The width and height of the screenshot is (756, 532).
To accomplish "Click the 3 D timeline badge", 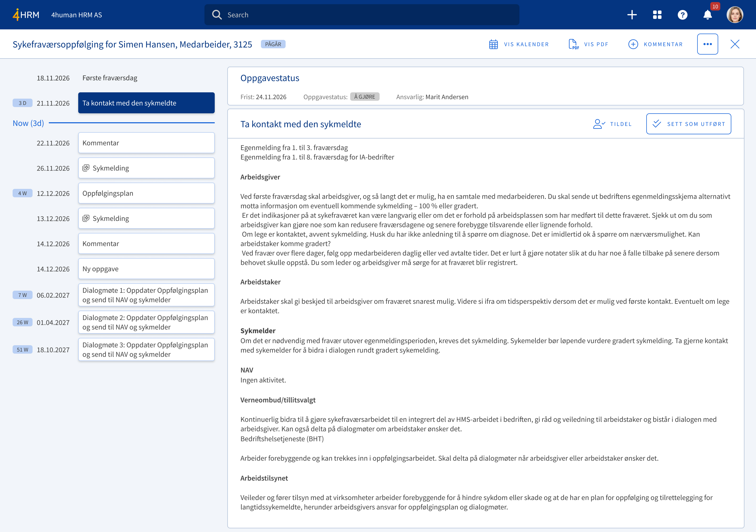I will click(x=22, y=103).
